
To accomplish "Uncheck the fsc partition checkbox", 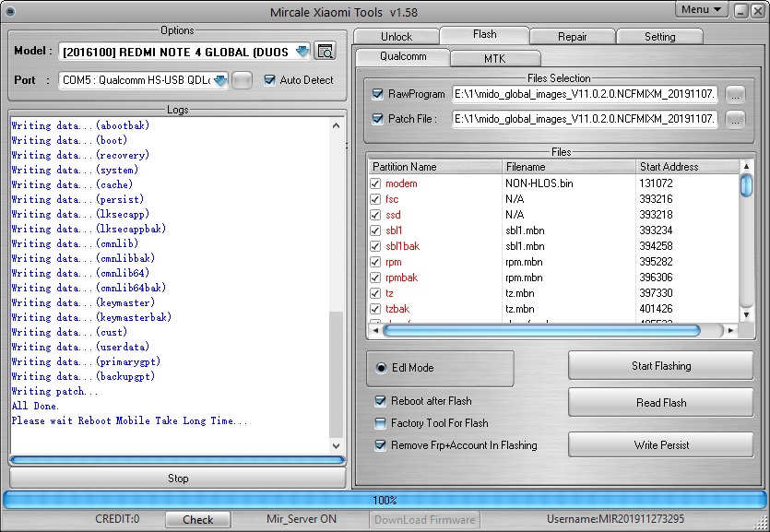I will pos(375,199).
